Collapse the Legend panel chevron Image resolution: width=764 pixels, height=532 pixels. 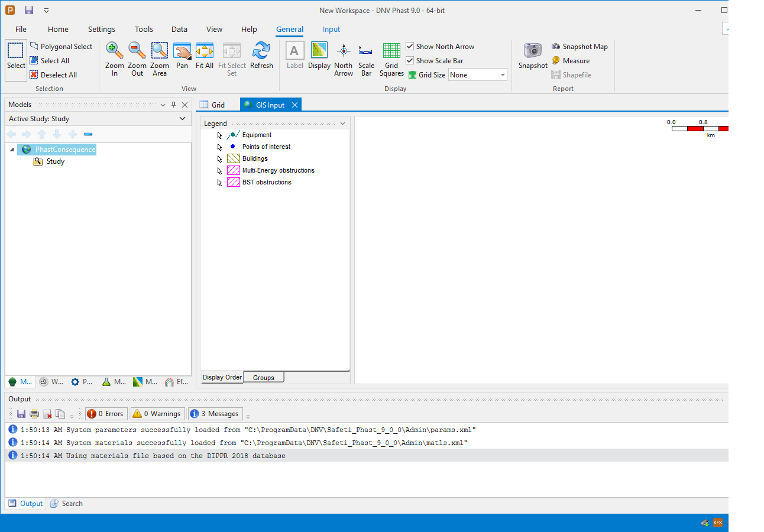[343, 124]
